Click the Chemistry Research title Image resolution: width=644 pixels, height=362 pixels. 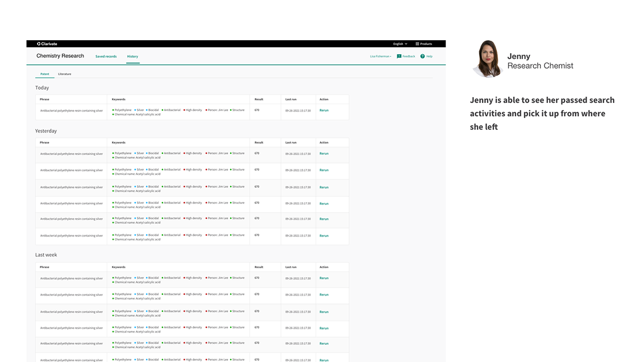pyautogui.click(x=60, y=56)
